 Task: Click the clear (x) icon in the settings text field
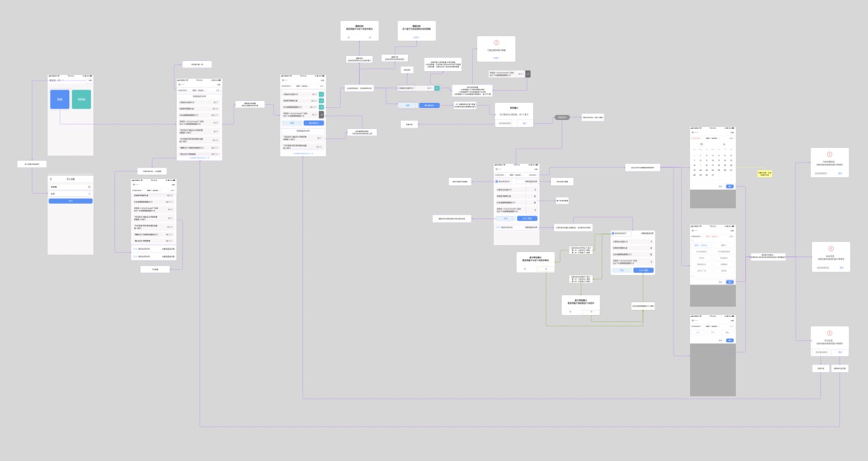[x=90, y=187]
